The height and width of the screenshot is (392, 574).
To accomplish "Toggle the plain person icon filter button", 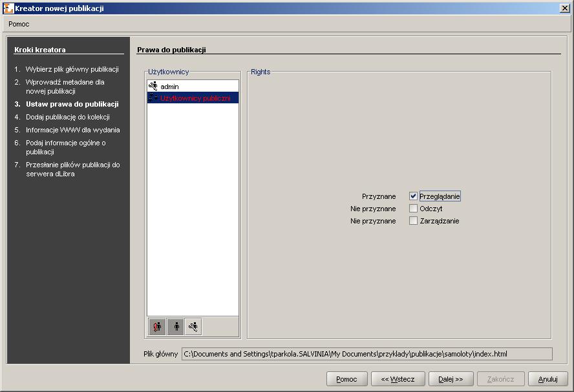I will pos(175,327).
